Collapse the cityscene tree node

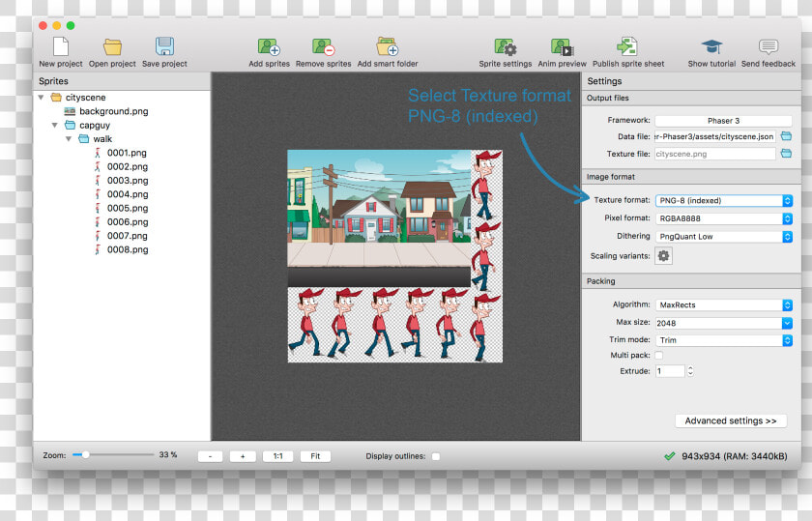click(41, 98)
